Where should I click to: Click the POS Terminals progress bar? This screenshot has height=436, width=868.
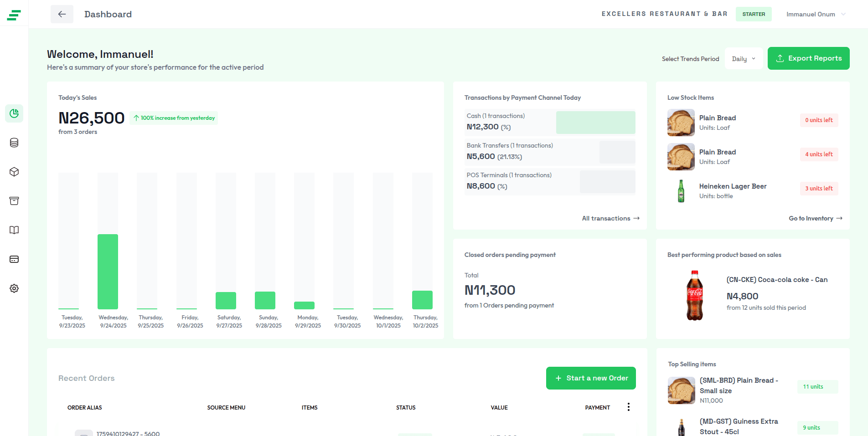[608, 182]
